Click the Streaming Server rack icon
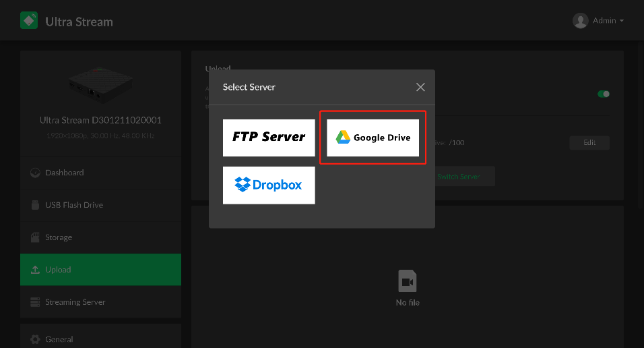 (35, 302)
